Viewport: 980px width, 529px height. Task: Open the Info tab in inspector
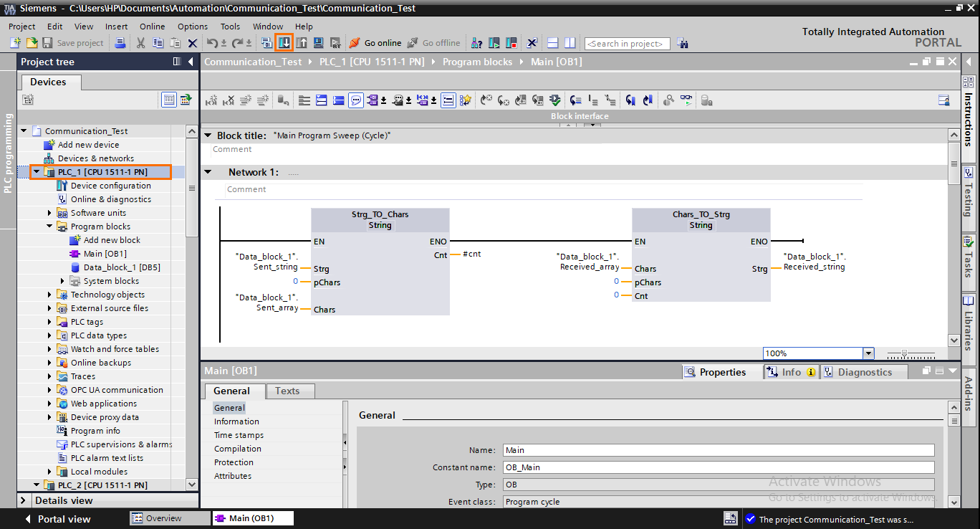[791, 372]
